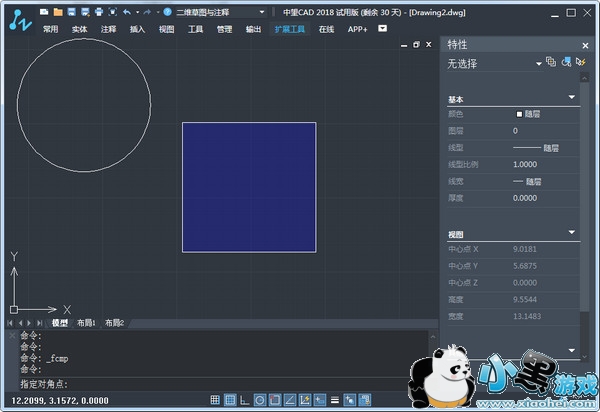Click the toggle PICKADD icon in properties panel

(551, 63)
